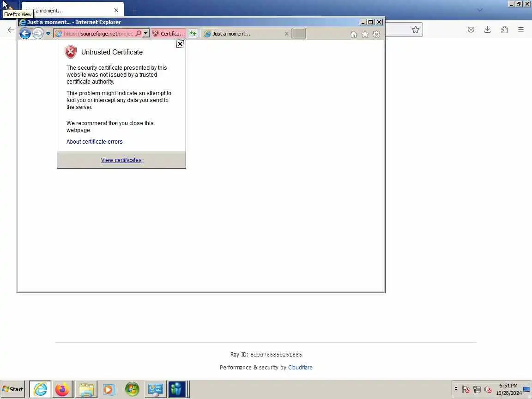Open Firefox Extensions puzzle icon
The image size is (532, 399).
(x=504, y=30)
